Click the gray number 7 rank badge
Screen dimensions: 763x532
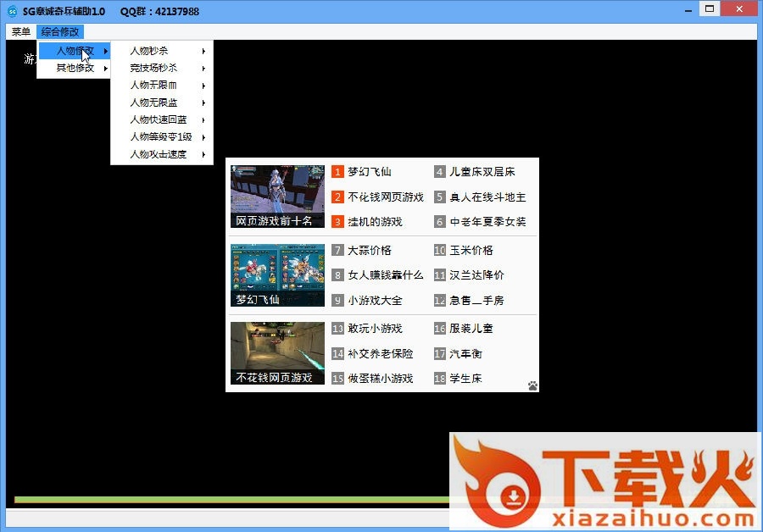(x=337, y=251)
